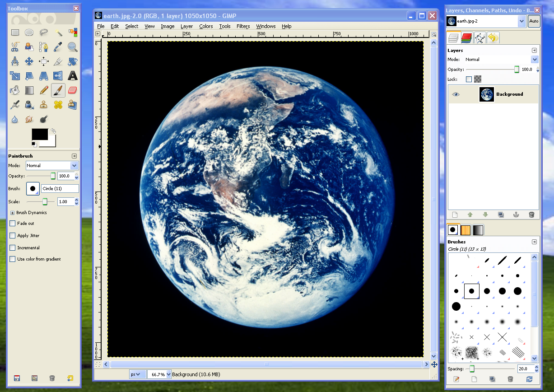Image resolution: width=554 pixels, height=392 pixels.
Task: Click the Brush name input field
Action: (60, 188)
